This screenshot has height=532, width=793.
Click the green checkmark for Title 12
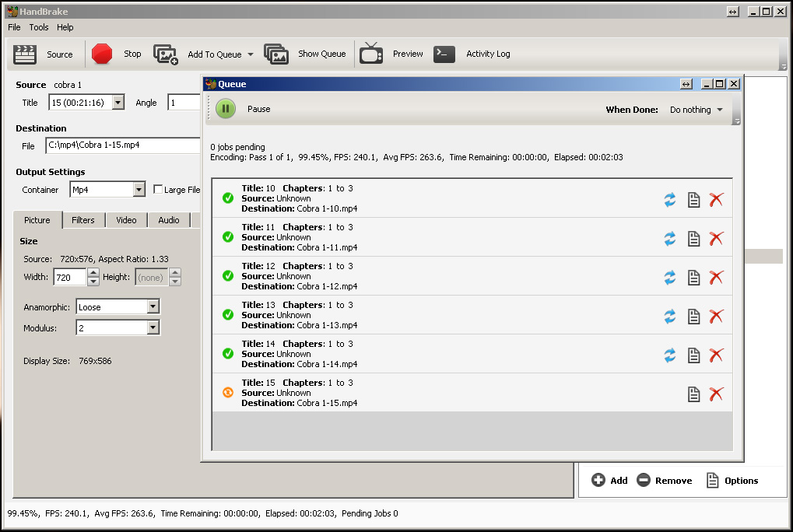(228, 276)
